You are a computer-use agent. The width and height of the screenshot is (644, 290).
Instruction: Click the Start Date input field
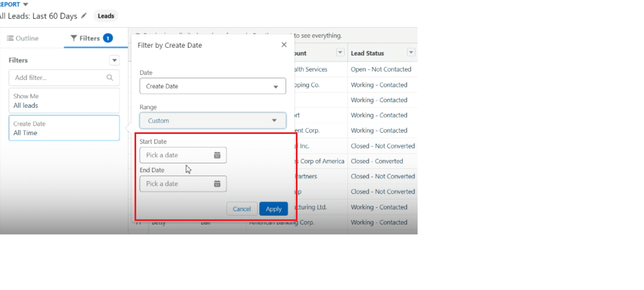tap(178, 155)
